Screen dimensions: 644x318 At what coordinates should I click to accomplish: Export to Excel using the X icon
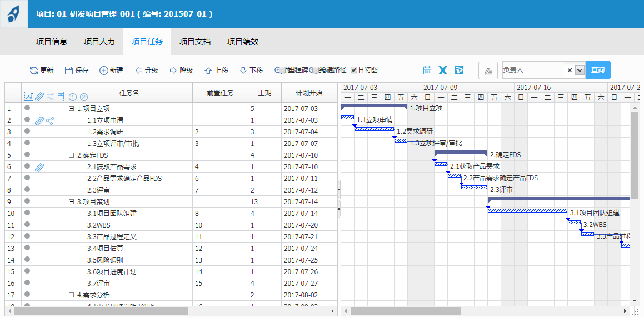click(x=443, y=70)
